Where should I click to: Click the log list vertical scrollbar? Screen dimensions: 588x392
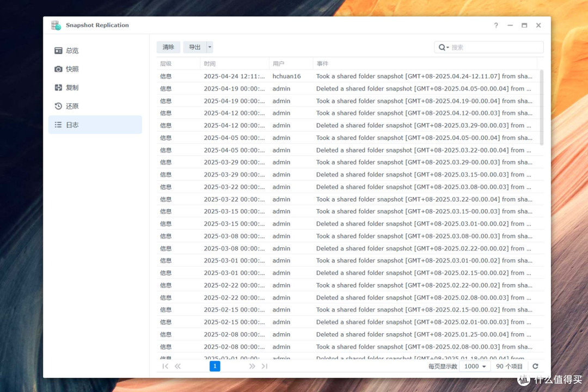click(542, 107)
